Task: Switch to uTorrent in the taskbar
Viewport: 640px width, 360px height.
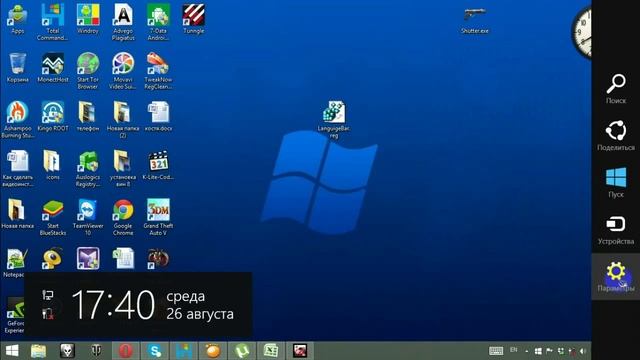Action: point(242,351)
